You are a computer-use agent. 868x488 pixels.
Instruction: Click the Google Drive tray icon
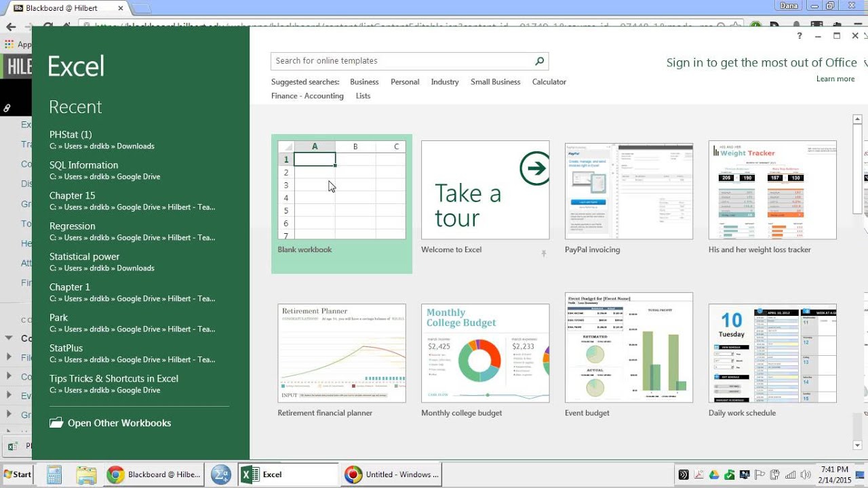click(713, 474)
